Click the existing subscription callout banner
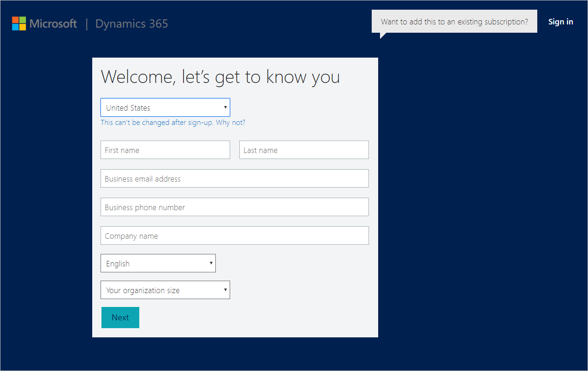588x371 pixels. click(454, 21)
